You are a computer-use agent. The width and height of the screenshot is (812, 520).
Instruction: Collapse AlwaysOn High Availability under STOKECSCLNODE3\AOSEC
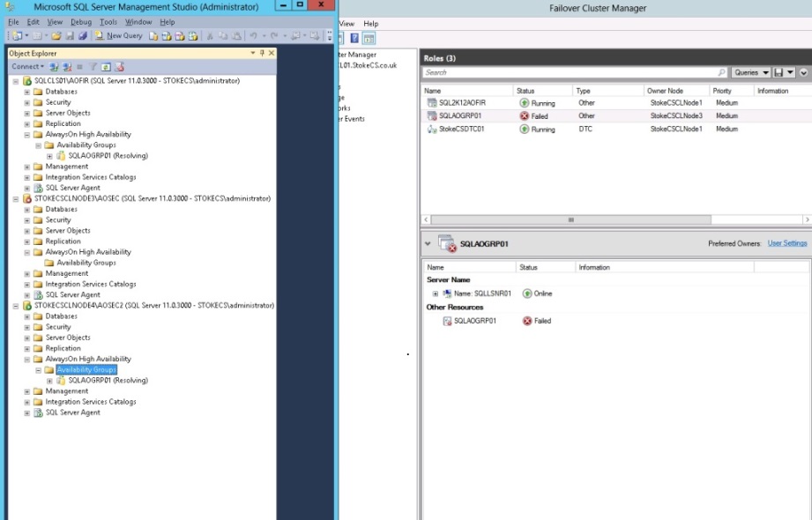pos(27,252)
